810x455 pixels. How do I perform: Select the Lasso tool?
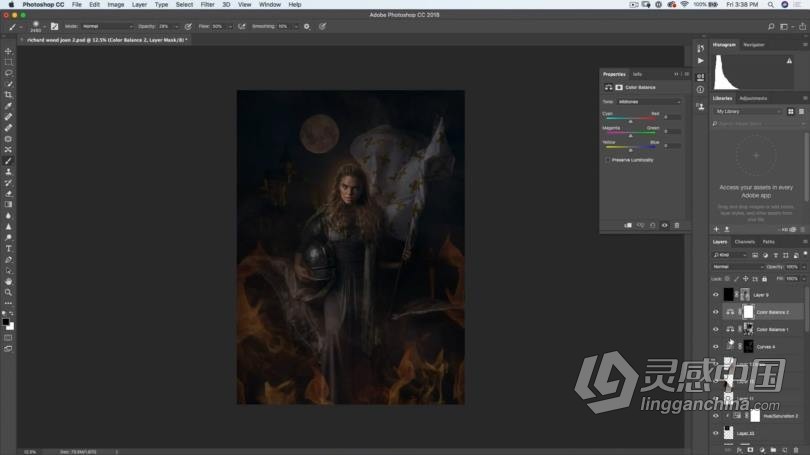[8, 73]
